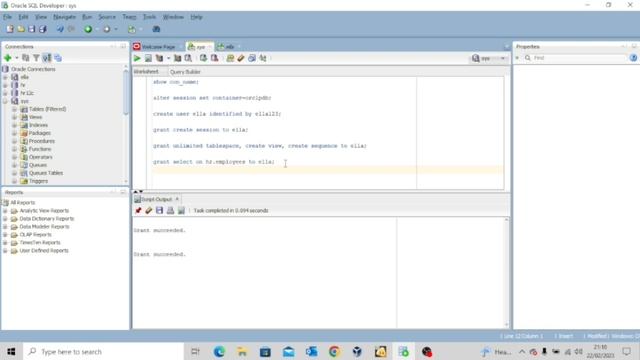Click the red pin icon in Script Output

click(x=138, y=210)
